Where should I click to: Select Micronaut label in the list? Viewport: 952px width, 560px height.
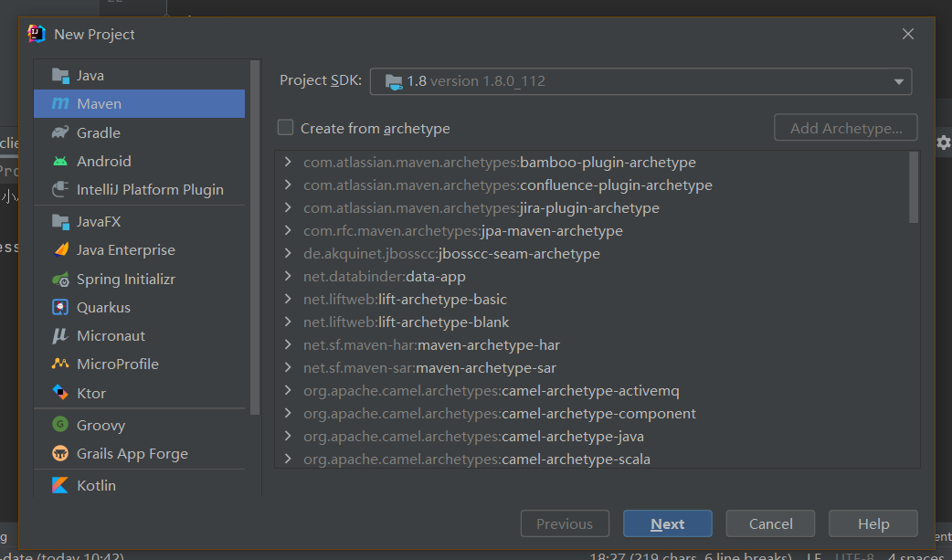click(111, 336)
